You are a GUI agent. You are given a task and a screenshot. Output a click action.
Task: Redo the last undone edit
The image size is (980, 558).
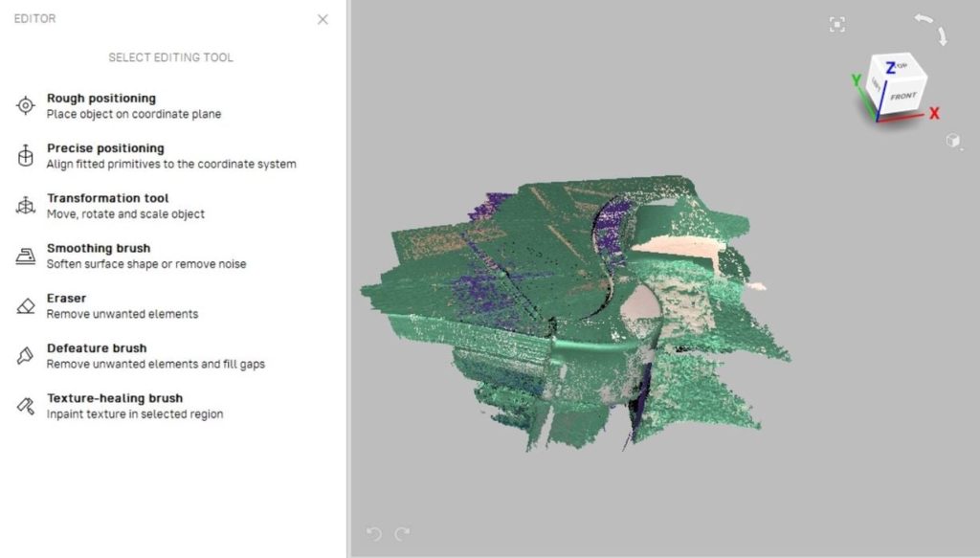403,533
